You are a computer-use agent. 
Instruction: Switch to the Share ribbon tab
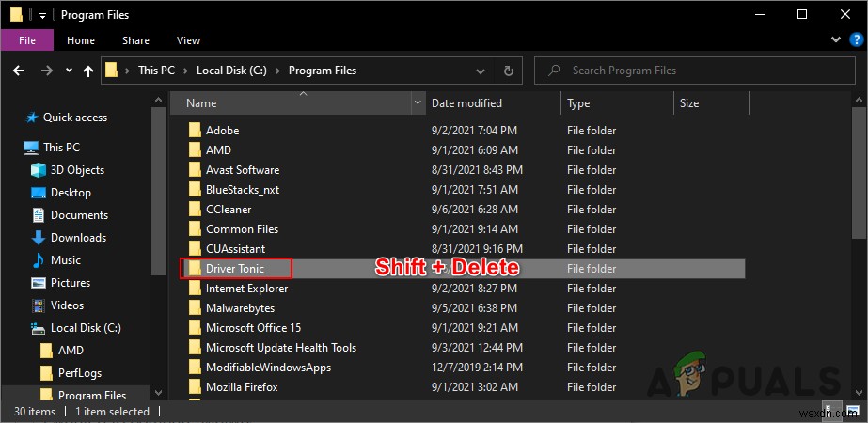pyautogui.click(x=135, y=40)
